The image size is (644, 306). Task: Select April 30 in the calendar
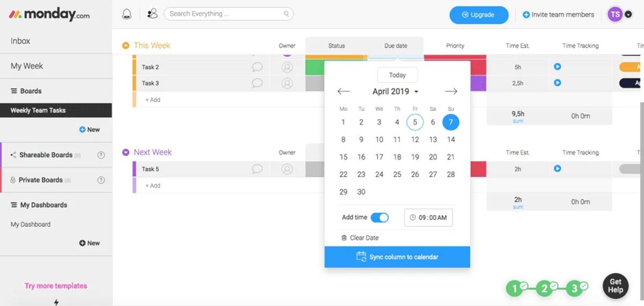tap(361, 192)
